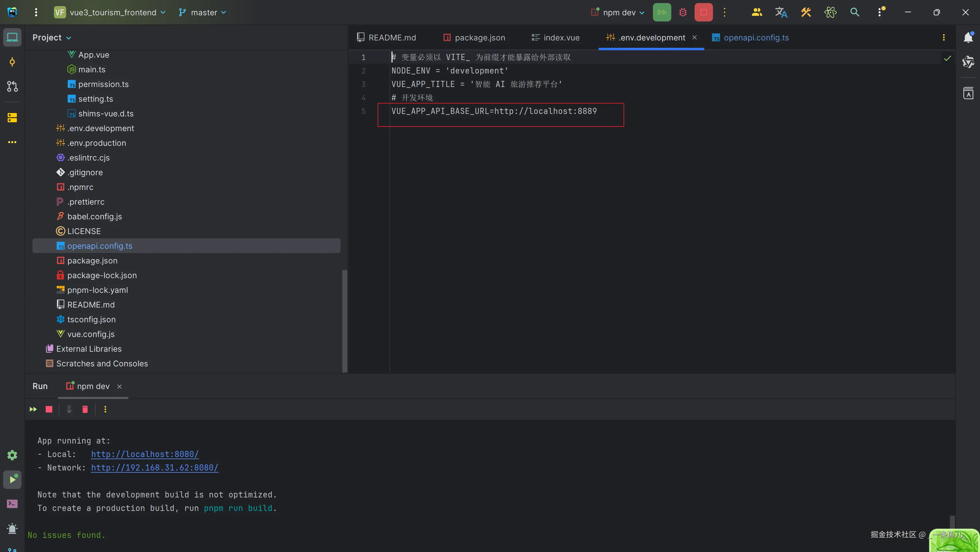
Task: Click the Debug bug icon in toolbar
Action: coord(683,13)
